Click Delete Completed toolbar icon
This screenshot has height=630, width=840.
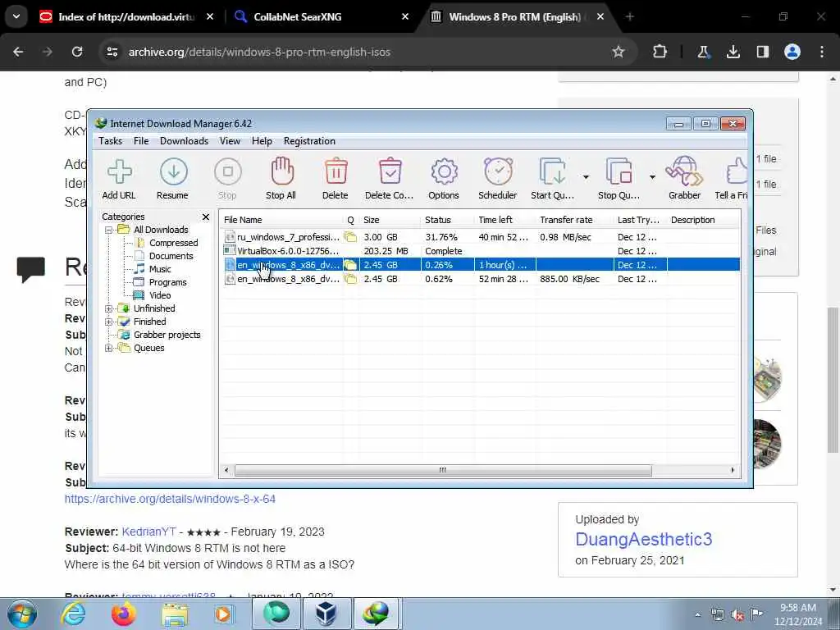coord(390,178)
